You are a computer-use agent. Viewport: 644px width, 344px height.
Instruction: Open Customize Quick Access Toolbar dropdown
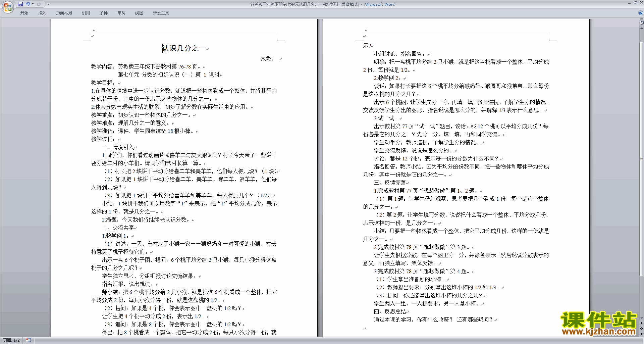pos(48,4)
